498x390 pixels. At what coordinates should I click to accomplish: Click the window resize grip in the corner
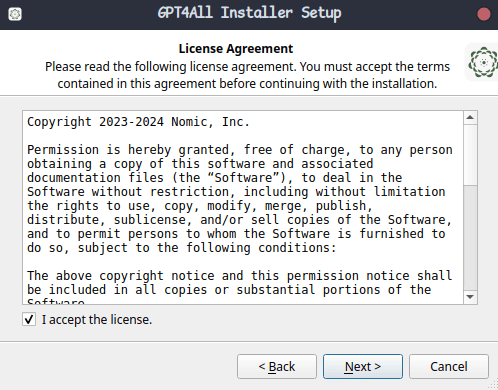[493, 385]
